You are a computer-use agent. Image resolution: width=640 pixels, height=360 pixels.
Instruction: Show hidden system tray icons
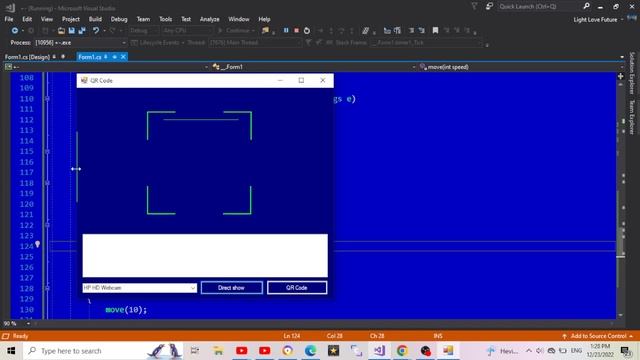click(529, 351)
